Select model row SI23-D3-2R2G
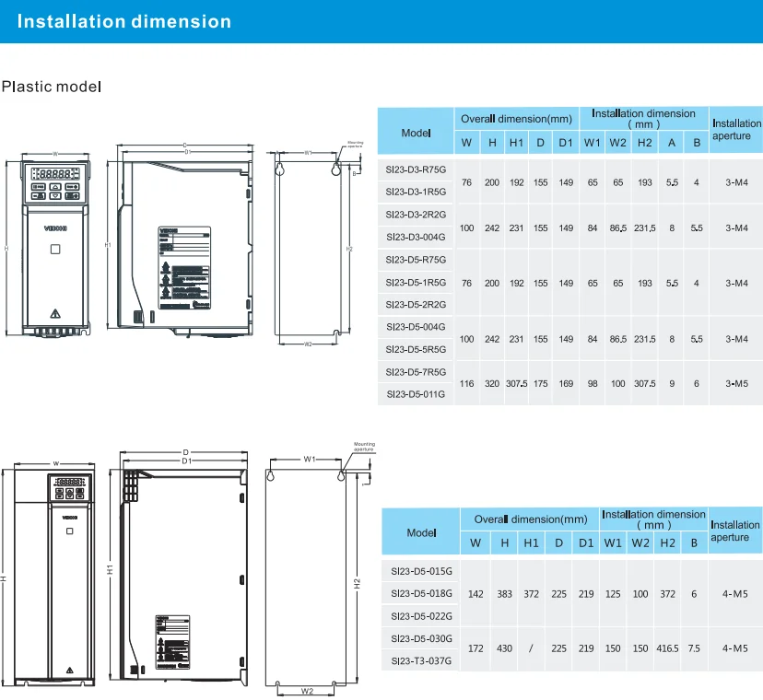 416,215
